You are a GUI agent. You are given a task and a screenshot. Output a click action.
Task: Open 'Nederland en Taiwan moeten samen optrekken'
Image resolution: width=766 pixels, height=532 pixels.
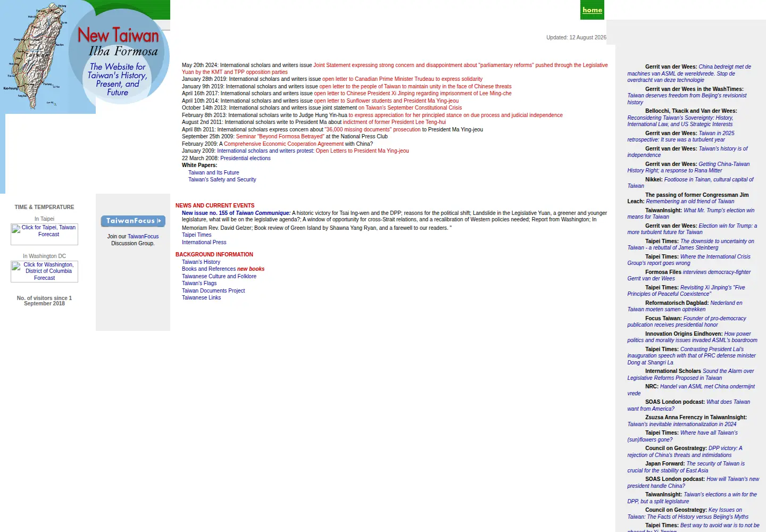[x=685, y=306]
